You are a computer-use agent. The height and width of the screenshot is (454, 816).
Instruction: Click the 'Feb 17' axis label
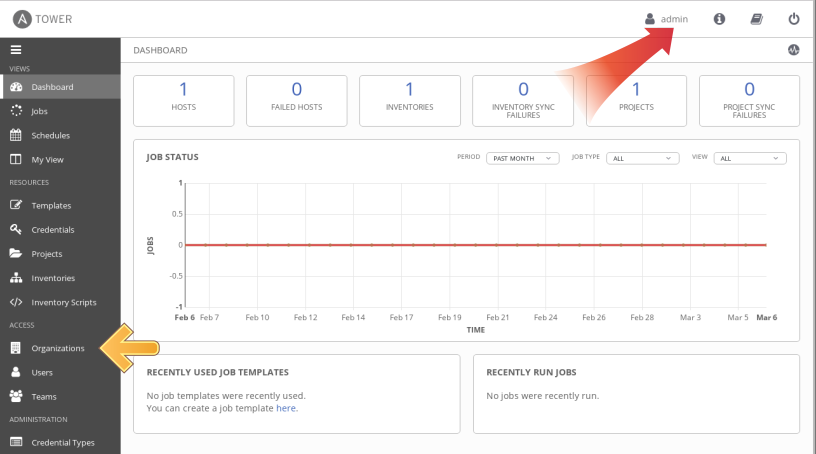click(401, 317)
